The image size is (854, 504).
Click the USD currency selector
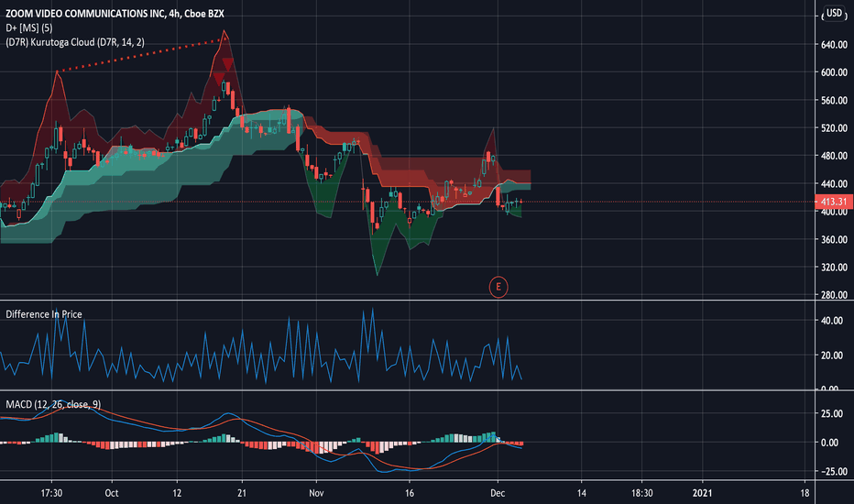(834, 13)
